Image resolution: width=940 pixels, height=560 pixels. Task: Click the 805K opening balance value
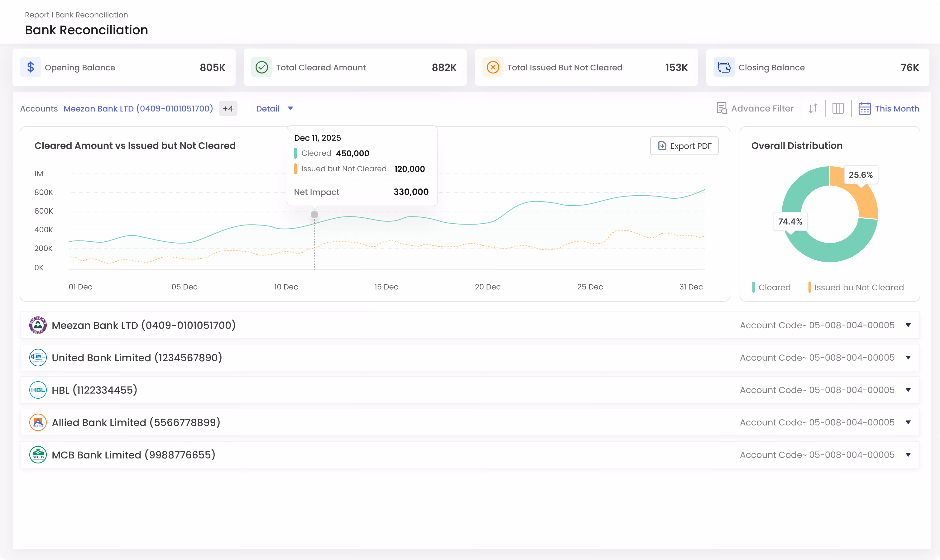(213, 68)
